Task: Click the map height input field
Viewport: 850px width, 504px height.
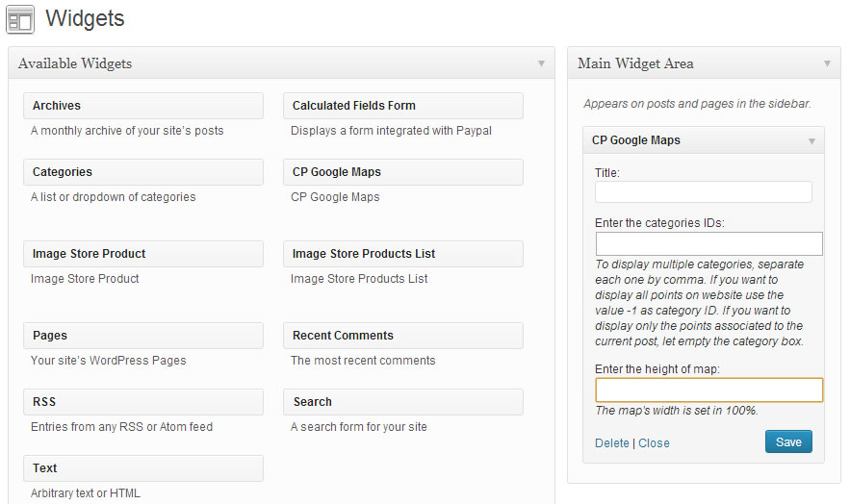Action: pyautogui.click(x=708, y=390)
